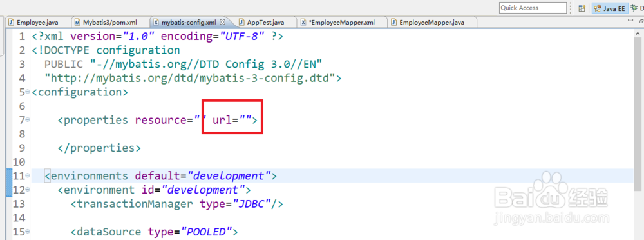
Task: Place cursor on the url attribute
Action: tap(222, 120)
